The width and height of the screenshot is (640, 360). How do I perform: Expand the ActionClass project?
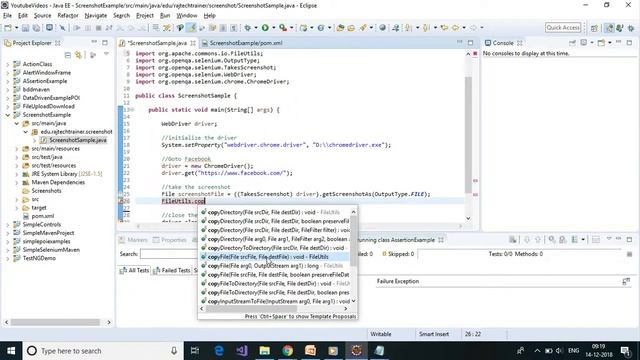(7, 64)
